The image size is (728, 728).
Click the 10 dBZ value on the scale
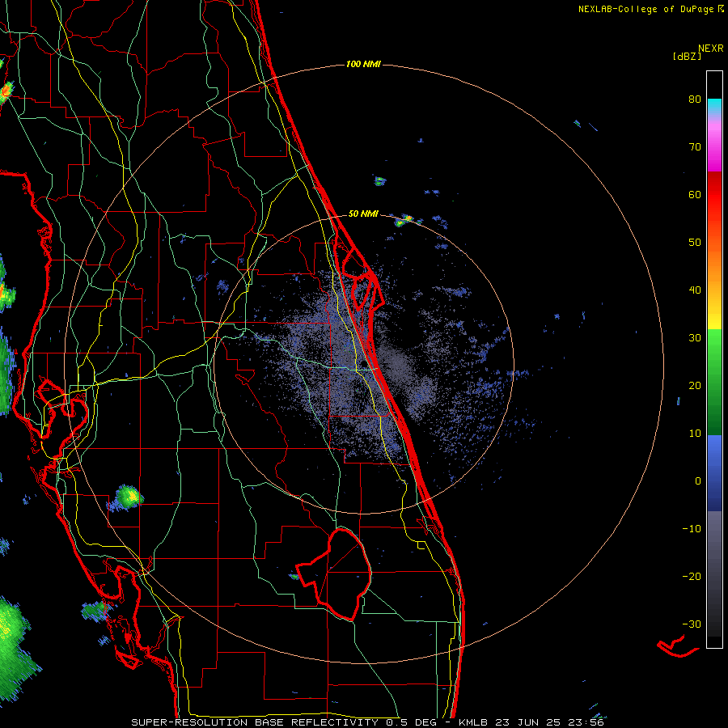695,434
